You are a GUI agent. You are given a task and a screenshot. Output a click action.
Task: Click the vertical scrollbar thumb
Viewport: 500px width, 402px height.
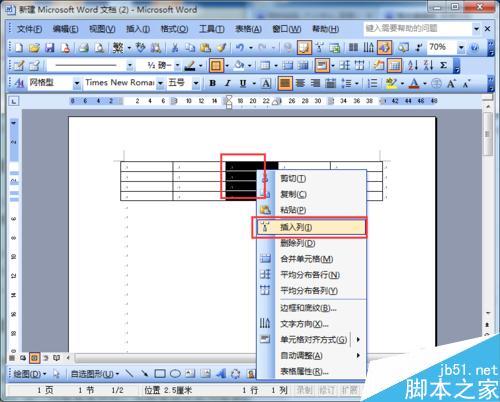pyautogui.click(x=488, y=134)
